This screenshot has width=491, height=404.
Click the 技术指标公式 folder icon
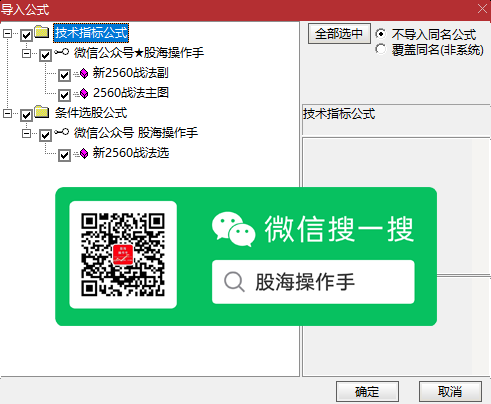pos(42,32)
